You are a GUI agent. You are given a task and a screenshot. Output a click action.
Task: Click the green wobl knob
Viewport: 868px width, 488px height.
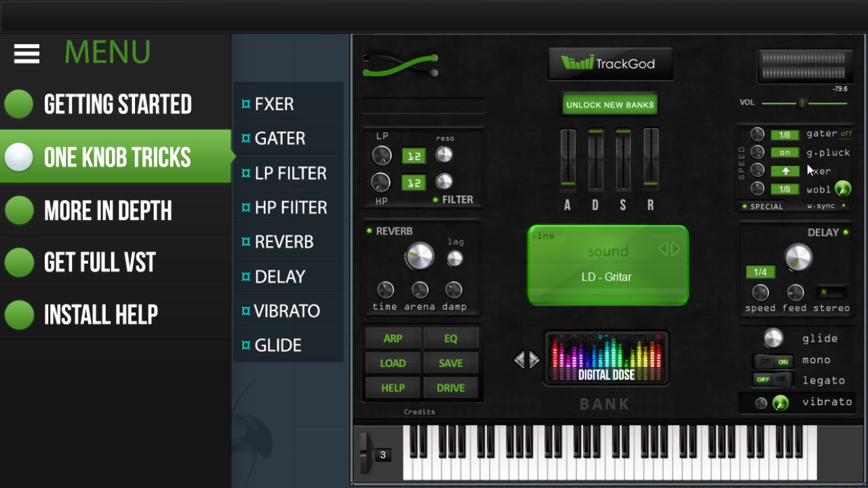[843, 188]
